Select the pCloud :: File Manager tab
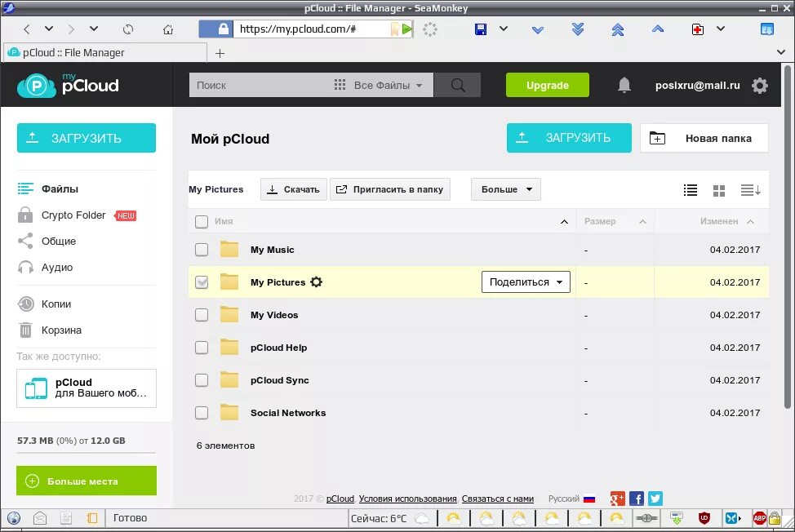Viewport: 795px width, 532px height. (x=105, y=53)
